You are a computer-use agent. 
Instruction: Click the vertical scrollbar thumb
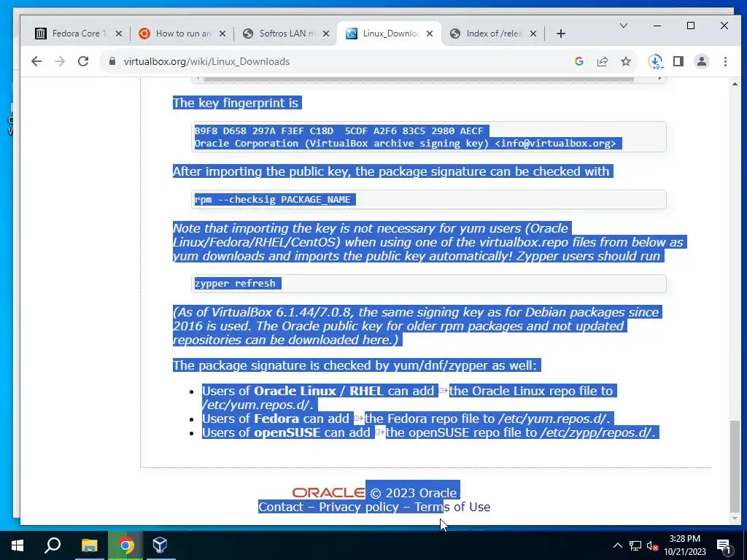[x=735, y=466]
